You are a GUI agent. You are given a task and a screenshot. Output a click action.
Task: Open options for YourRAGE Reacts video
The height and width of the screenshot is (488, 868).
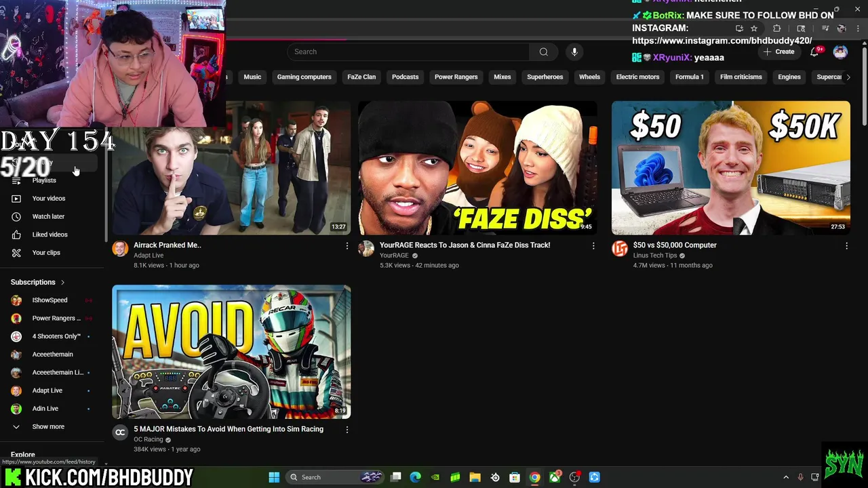click(x=593, y=245)
